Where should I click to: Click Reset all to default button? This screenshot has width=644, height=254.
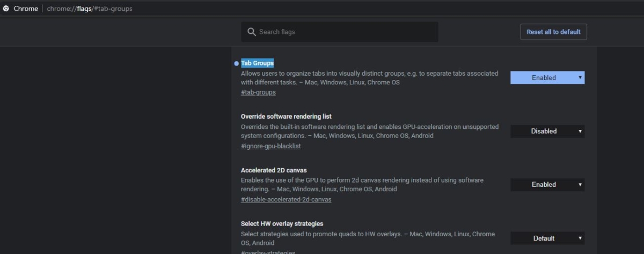(553, 32)
